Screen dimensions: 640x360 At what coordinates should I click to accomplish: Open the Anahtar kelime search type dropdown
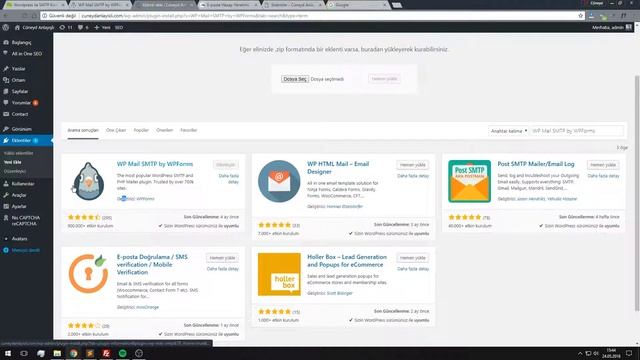(x=508, y=131)
